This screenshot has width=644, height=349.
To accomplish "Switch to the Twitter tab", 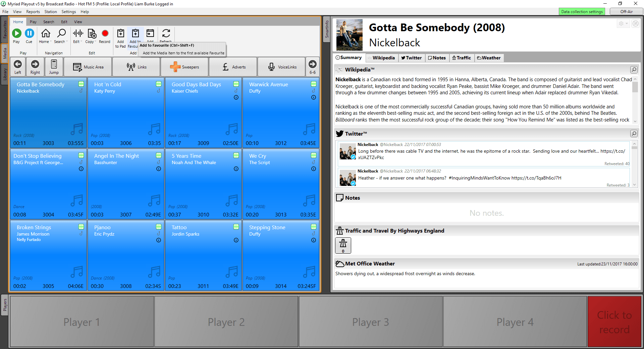I will click(x=412, y=58).
